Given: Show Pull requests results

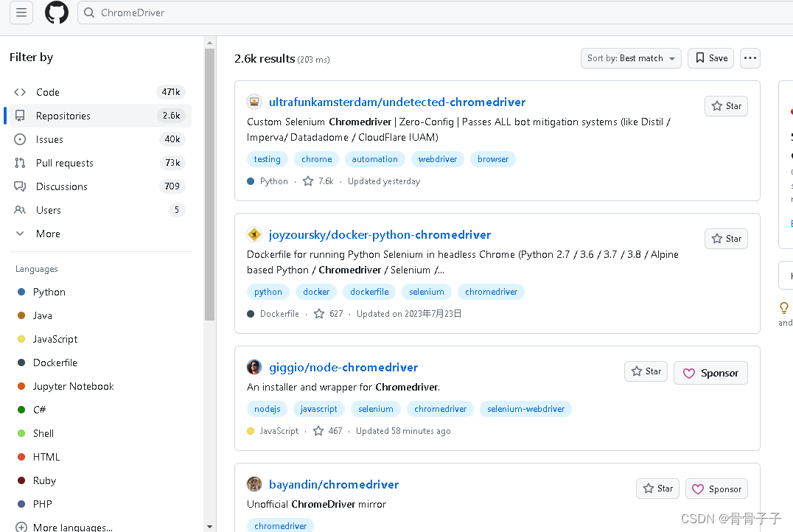Looking at the screenshot, I should click(x=100, y=163).
